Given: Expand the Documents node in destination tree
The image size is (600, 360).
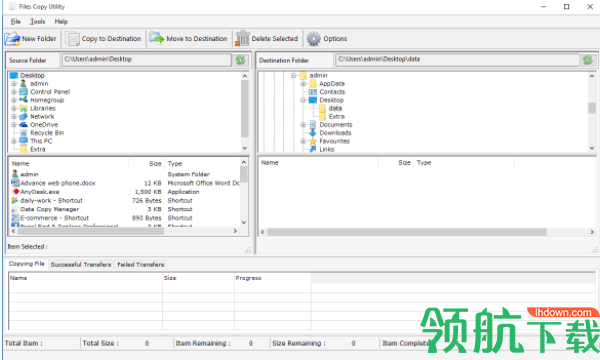Looking at the screenshot, I should tap(303, 125).
